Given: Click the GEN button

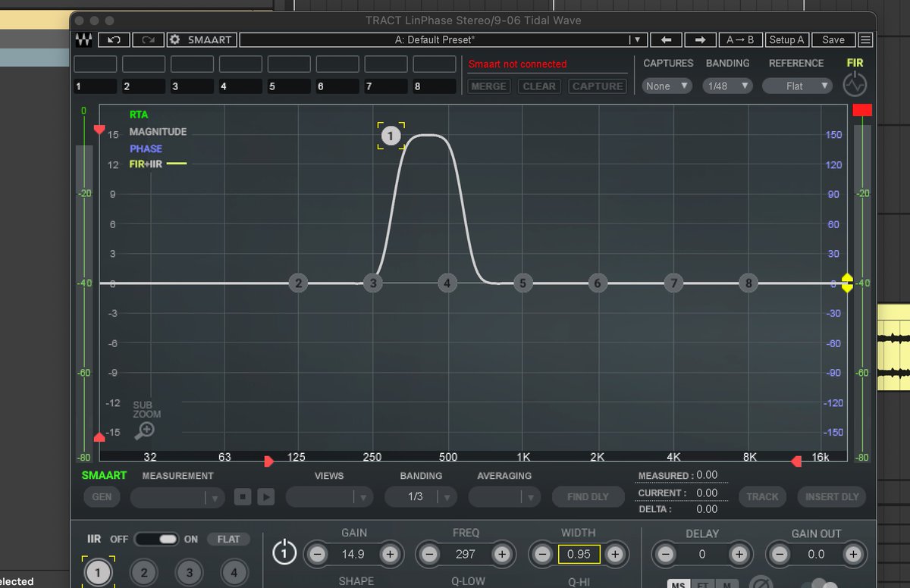Looking at the screenshot, I should [102, 497].
